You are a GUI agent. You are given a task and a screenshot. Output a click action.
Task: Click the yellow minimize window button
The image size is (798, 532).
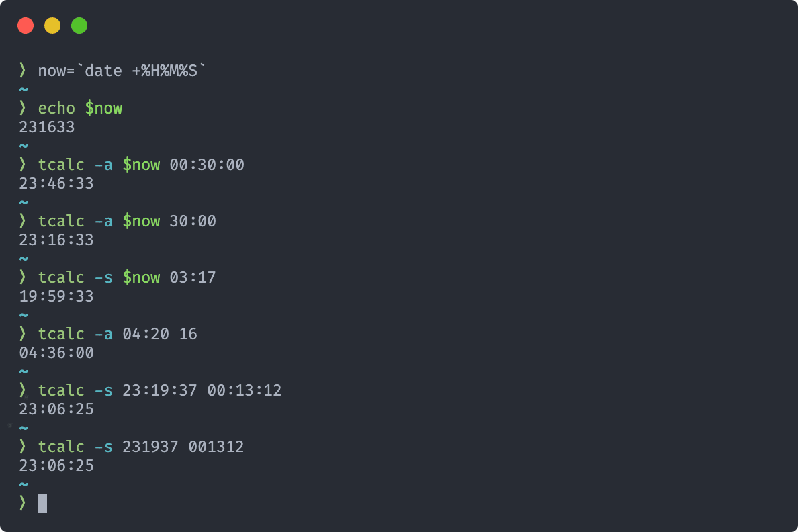click(52, 26)
